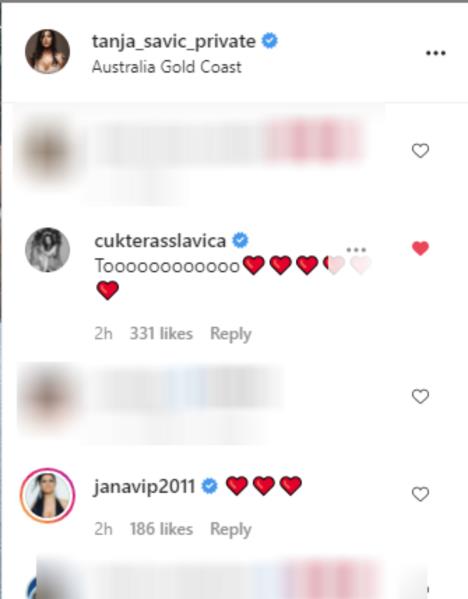Click tanja_savic_private username

[x=174, y=41]
